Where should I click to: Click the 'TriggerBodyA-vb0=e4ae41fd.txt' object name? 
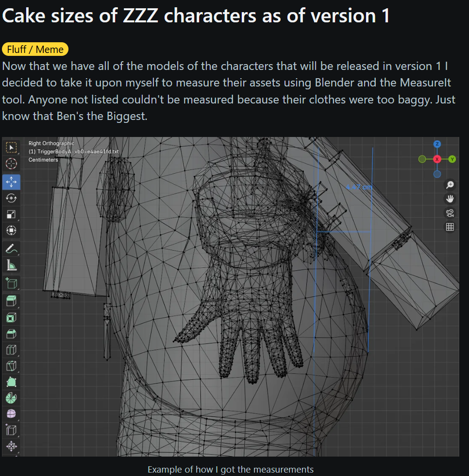78,152
